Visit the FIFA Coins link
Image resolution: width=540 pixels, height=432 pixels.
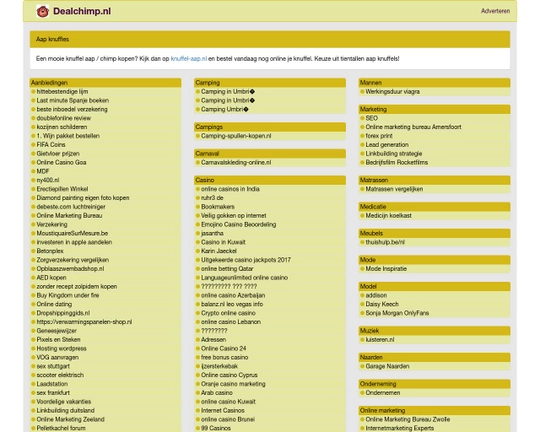tap(51, 145)
